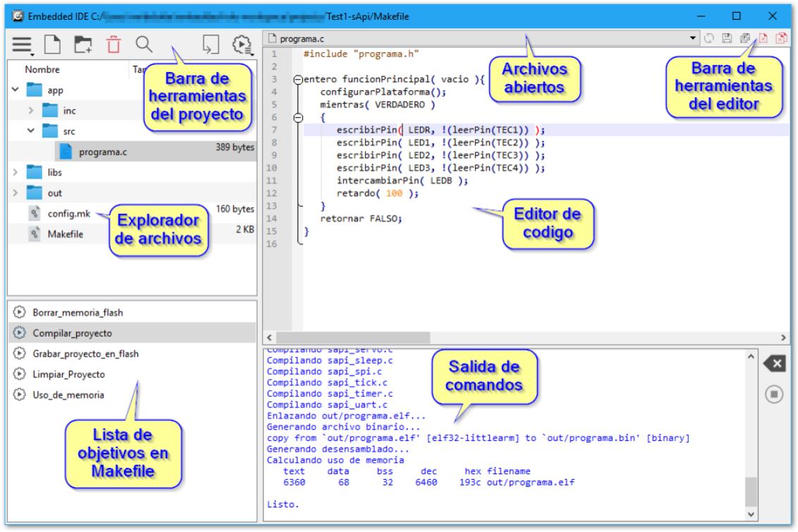Create a new file in the project

52,45
